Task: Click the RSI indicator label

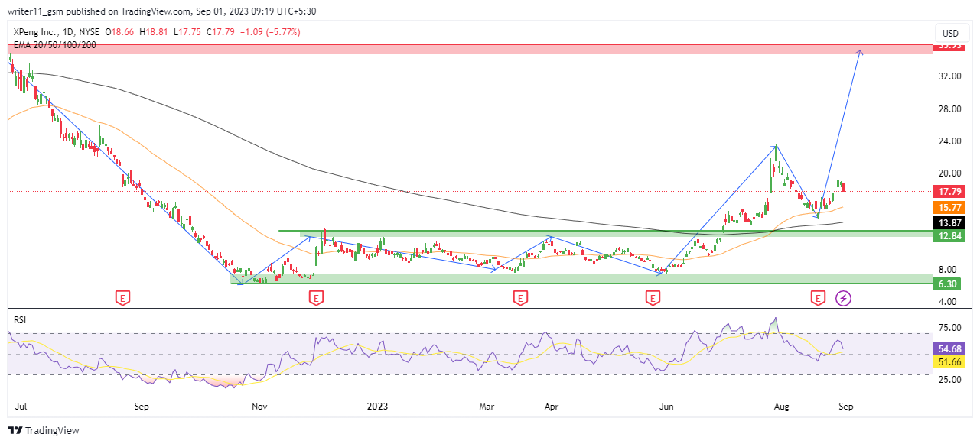Action: (x=21, y=319)
